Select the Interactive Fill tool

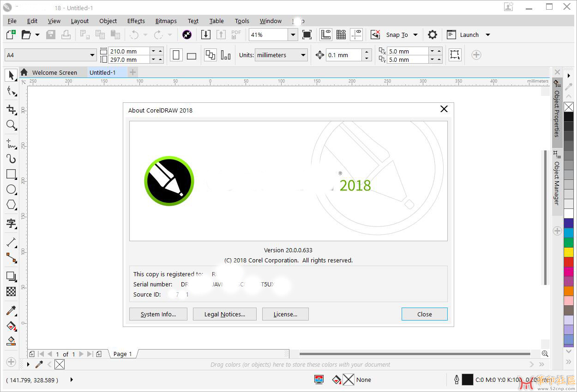pyautogui.click(x=12, y=326)
